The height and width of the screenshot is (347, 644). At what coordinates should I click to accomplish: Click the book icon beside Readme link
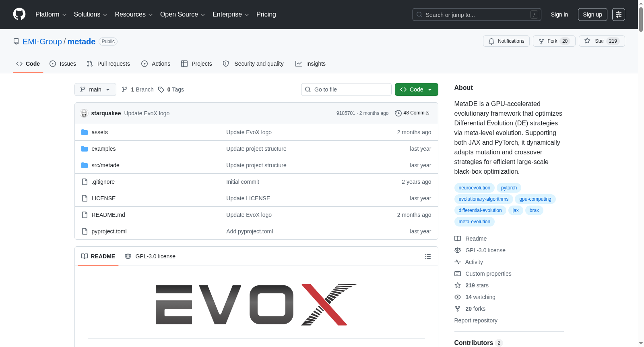458,239
